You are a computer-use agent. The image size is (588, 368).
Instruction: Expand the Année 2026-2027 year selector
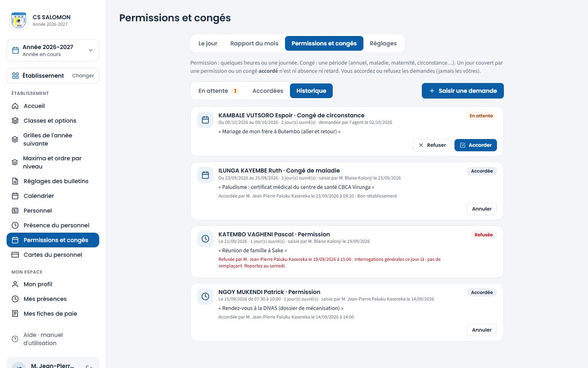53,50
